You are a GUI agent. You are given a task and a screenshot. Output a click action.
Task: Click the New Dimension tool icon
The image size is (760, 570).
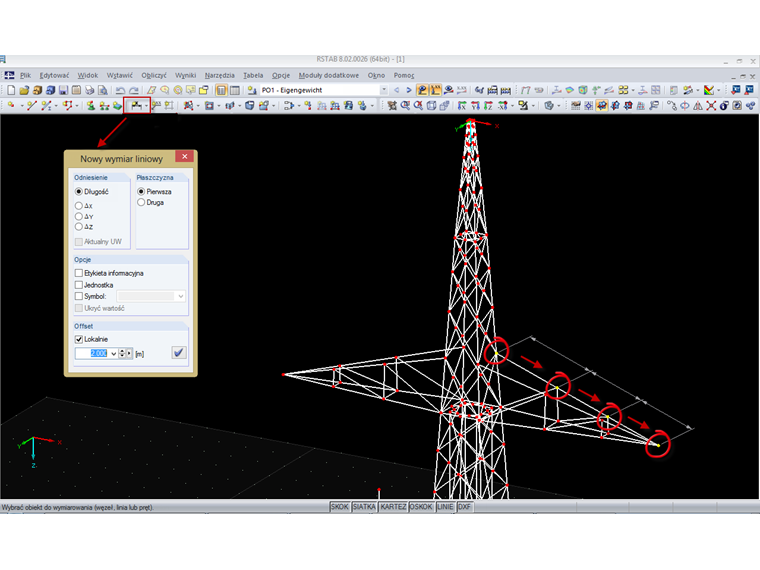pyautogui.click(x=134, y=105)
